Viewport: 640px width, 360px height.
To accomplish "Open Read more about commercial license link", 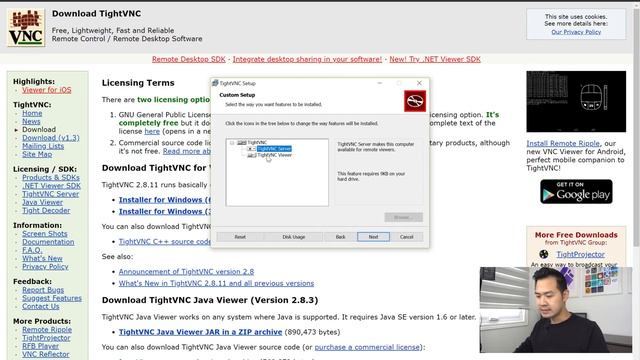I will [x=187, y=151].
